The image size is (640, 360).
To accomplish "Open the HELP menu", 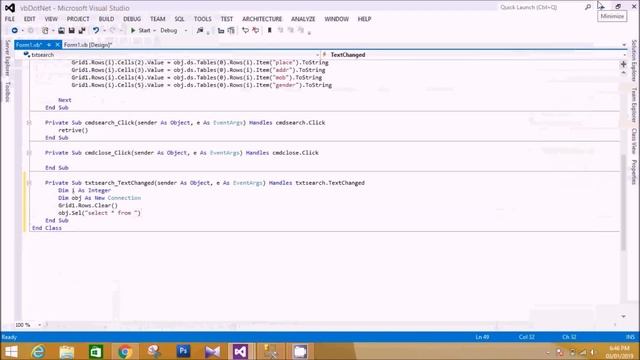I will 364,19.
